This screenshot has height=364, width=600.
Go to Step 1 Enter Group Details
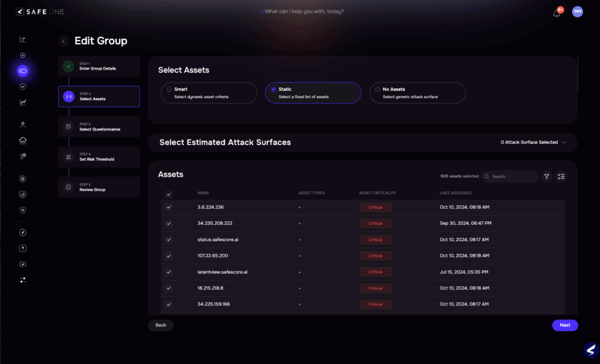coord(99,66)
